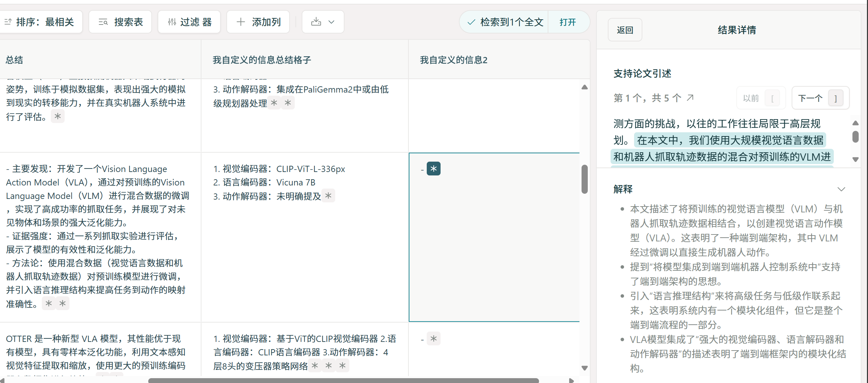Screen dimensions: 868x383
Task: Click the external link arrow beside 共 5 个
Action: [690, 98]
